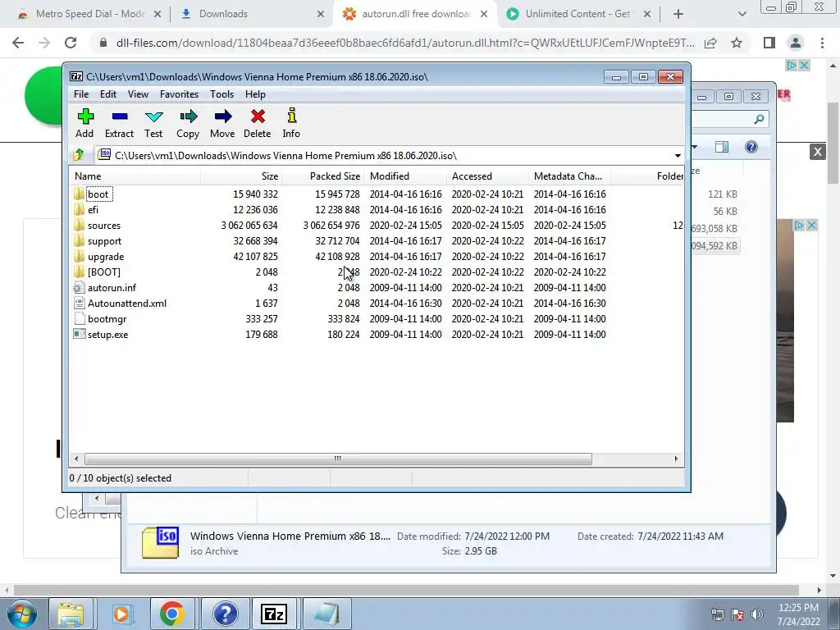Close the autorun.dll download tab

point(484,14)
